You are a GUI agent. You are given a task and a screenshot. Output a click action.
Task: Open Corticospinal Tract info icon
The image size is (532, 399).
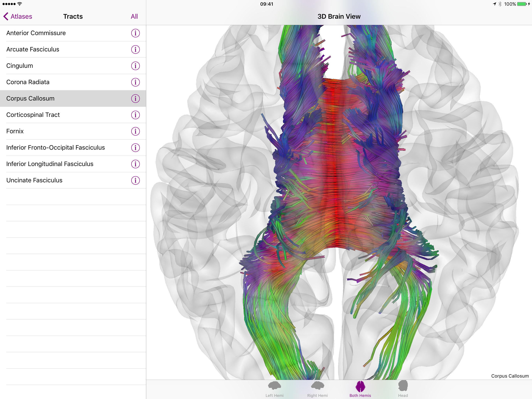135,115
